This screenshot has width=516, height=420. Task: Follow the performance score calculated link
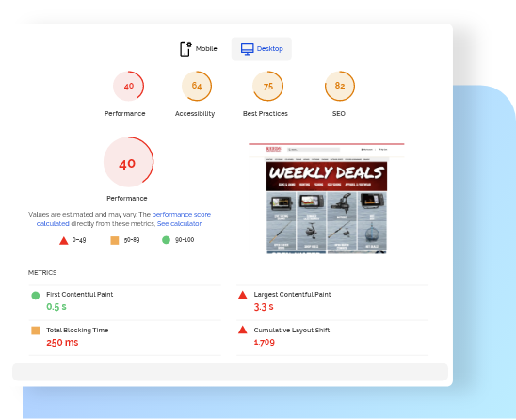click(x=123, y=218)
